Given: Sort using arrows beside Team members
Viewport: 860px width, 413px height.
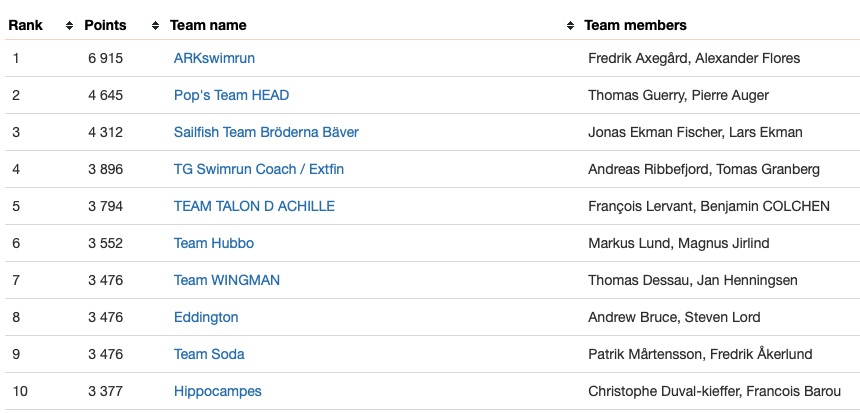Looking at the screenshot, I should pyautogui.click(x=571, y=25).
